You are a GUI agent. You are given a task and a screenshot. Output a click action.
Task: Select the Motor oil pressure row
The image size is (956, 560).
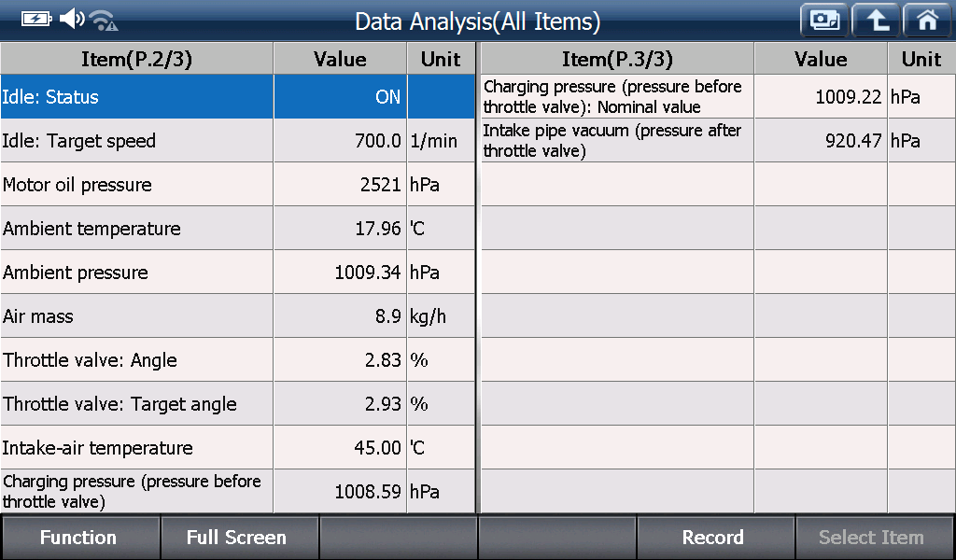point(238,184)
